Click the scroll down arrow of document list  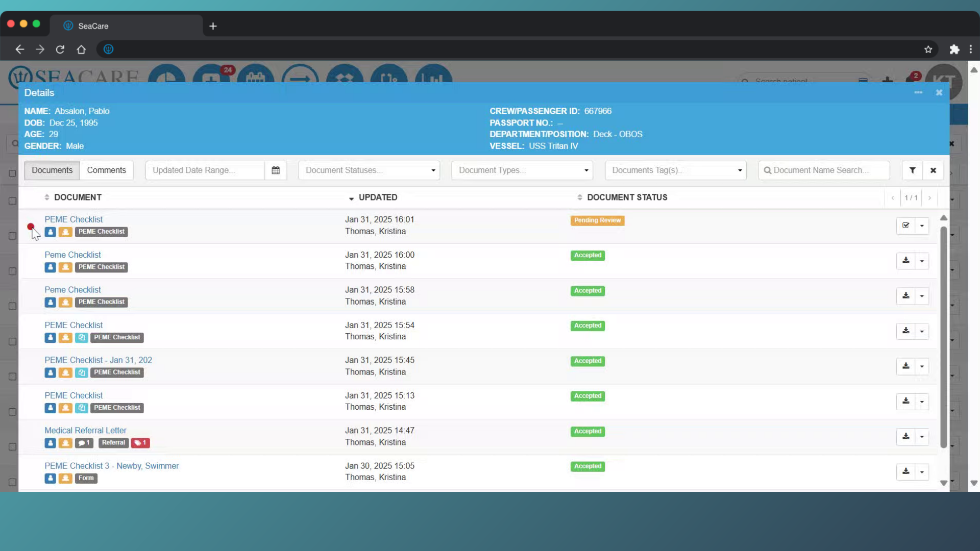point(944,483)
